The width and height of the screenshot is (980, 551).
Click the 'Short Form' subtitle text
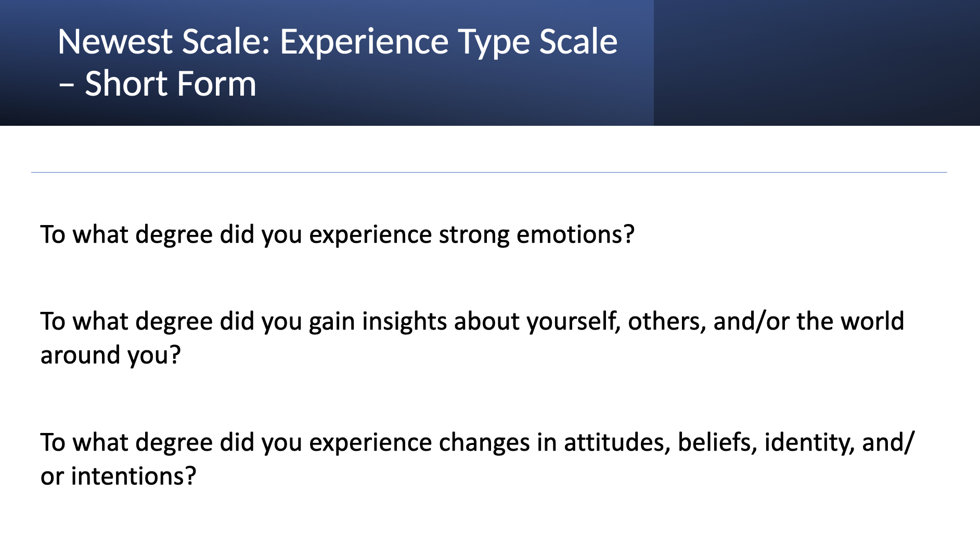[171, 83]
